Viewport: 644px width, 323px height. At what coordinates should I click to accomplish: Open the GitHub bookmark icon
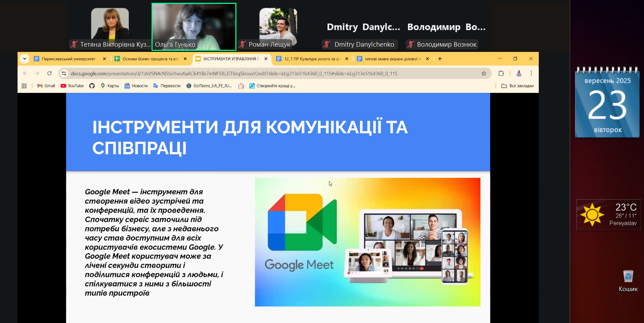[92, 86]
